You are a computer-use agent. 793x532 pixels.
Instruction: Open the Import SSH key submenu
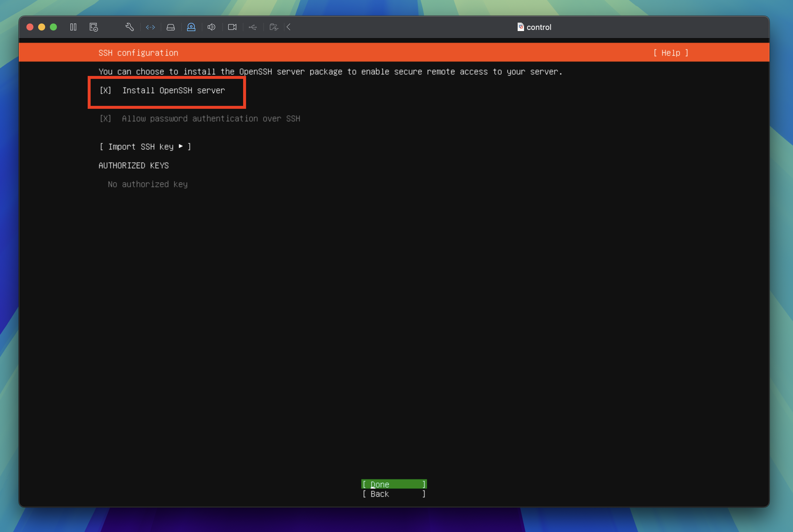tap(145, 146)
